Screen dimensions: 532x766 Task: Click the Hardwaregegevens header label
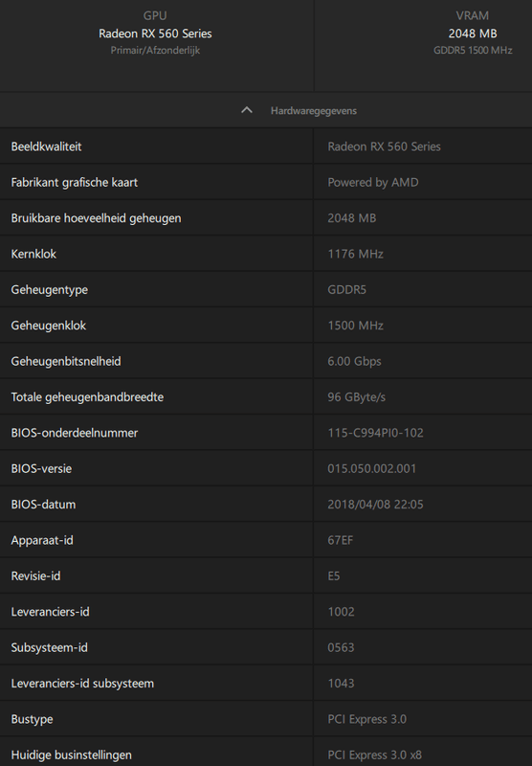(313, 111)
